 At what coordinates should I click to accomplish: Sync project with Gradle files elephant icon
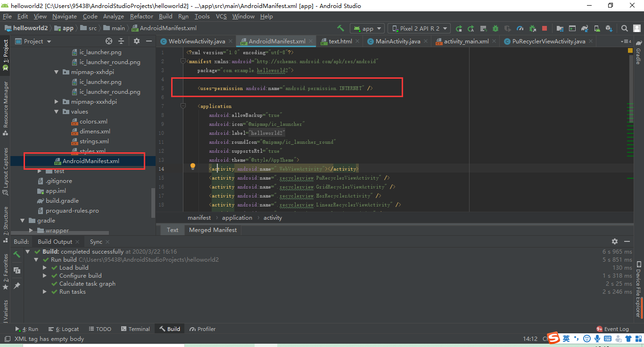(585, 28)
